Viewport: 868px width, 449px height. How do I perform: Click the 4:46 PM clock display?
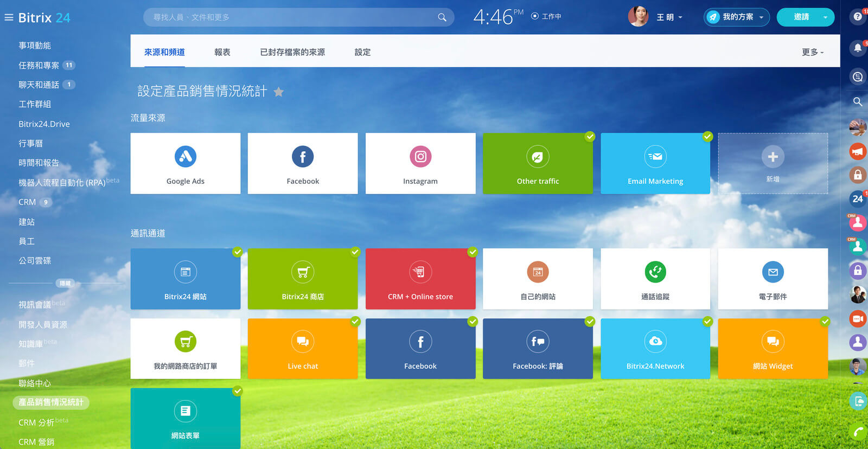[498, 17]
